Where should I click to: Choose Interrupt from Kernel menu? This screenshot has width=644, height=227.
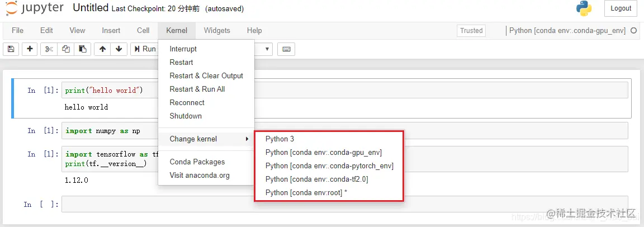pos(206,49)
